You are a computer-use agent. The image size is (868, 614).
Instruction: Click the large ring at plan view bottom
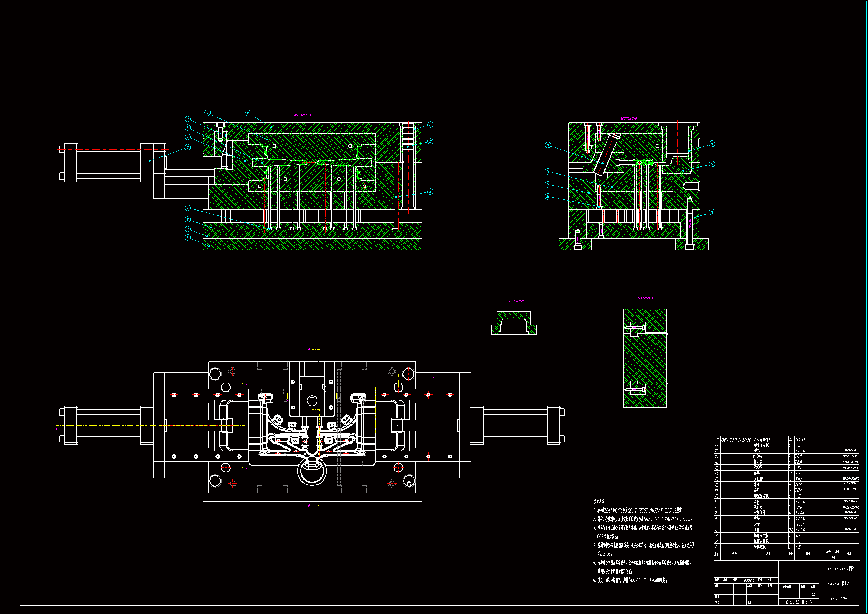(x=312, y=473)
